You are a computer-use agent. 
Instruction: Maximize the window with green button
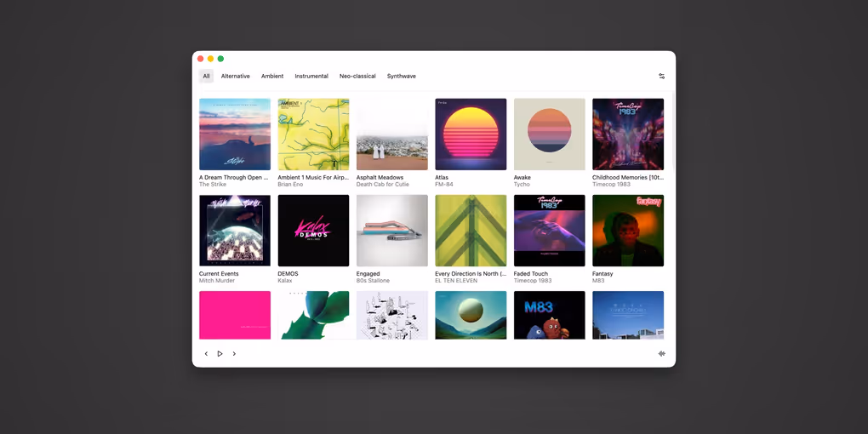[220, 59]
